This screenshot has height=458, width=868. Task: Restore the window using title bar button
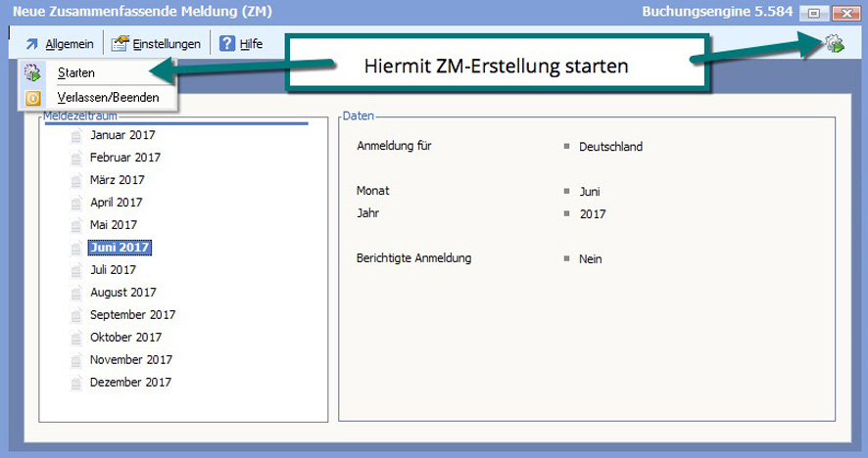813,14
